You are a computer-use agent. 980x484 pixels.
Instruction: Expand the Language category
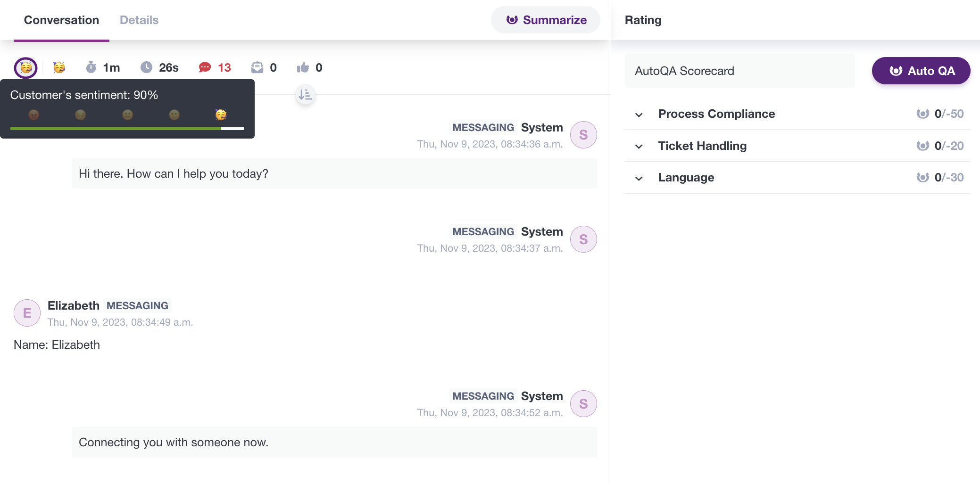pyautogui.click(x=639, y=178)
